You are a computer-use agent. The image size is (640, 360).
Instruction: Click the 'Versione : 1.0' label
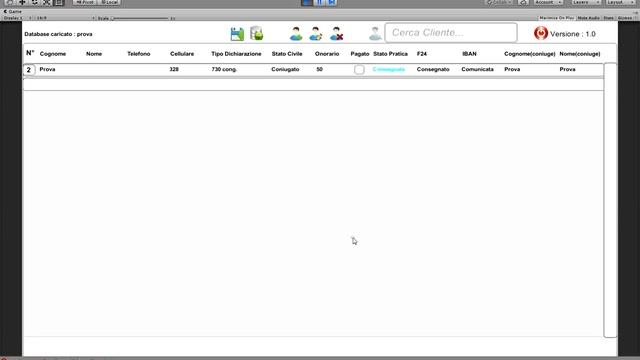click(x=573, y=34)
